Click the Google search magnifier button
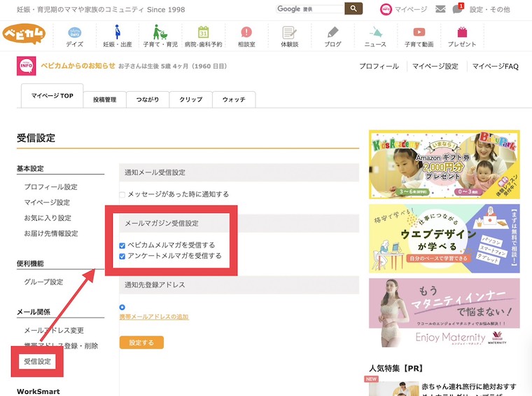532x396 pixels. point(354,8)
